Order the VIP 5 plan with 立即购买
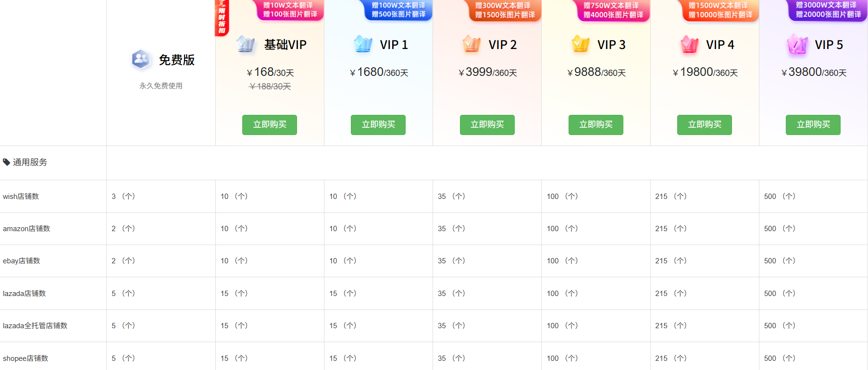The height and width of the screenshot is (370, 868). (813, 125)
